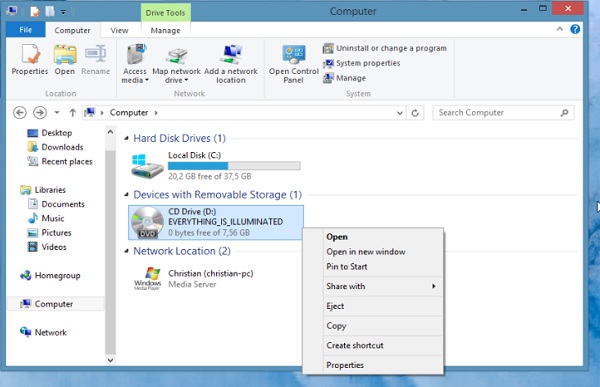Image resolution: width=600 pixels, height=387 pixels.
Task: Choose Eject from the context menu
Action: coord(335,306)
